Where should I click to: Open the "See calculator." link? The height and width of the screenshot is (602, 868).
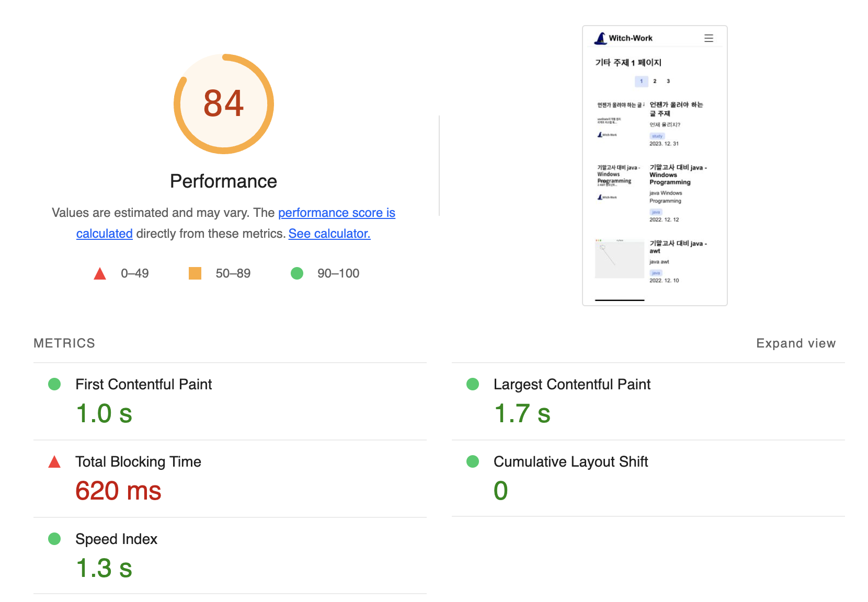329,234
